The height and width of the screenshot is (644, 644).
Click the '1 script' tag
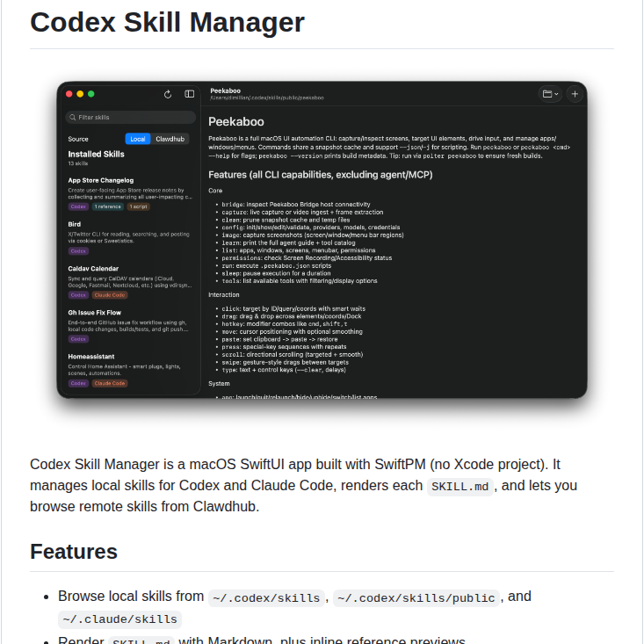139,206
